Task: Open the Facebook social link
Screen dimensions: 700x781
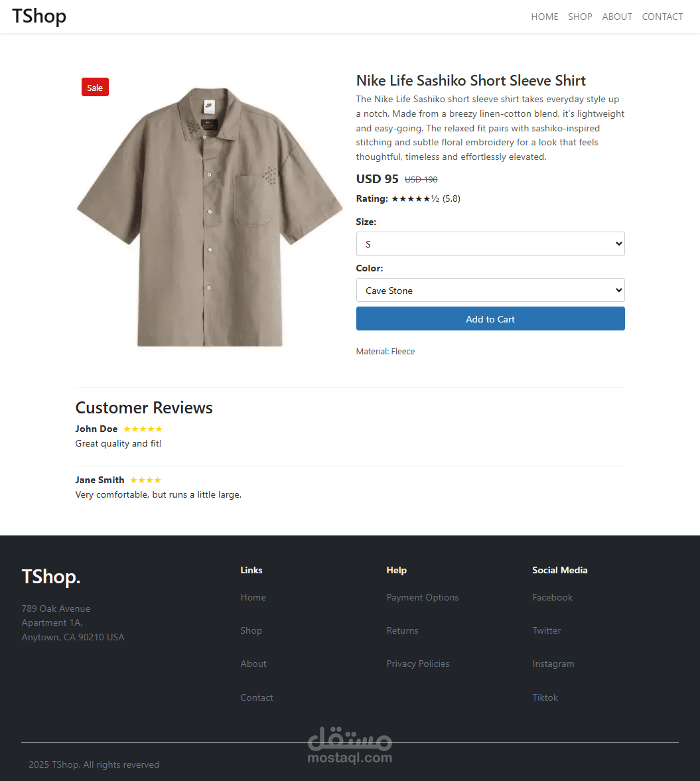Action: click(553, 597)
